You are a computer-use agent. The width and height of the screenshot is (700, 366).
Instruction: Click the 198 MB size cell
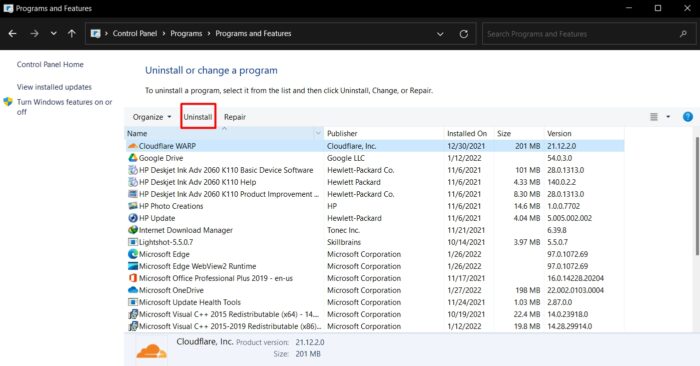coord(528,290)
